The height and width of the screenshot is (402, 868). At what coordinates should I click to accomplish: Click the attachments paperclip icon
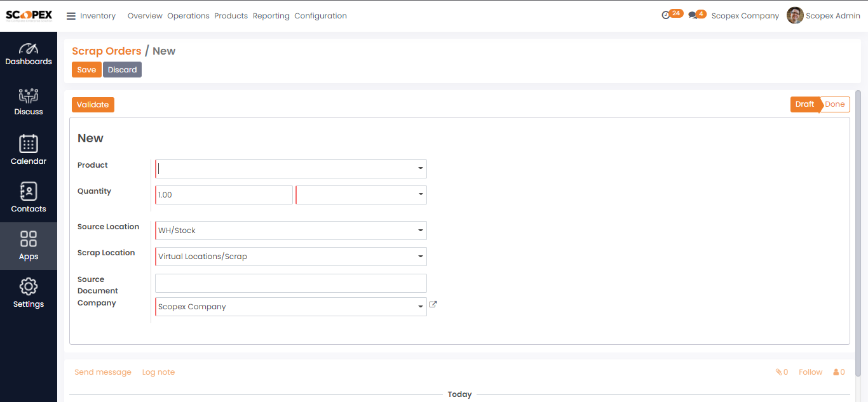pos(779,372)
